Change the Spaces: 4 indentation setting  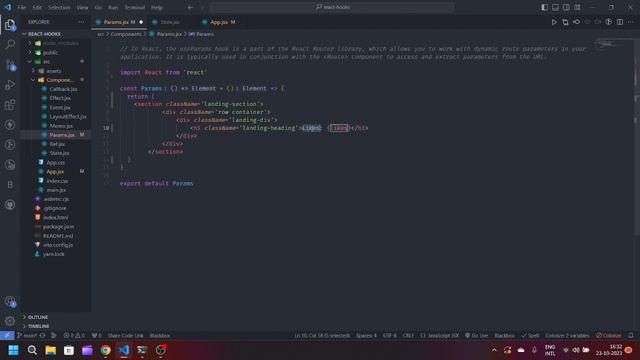click(x=366, y=336)
